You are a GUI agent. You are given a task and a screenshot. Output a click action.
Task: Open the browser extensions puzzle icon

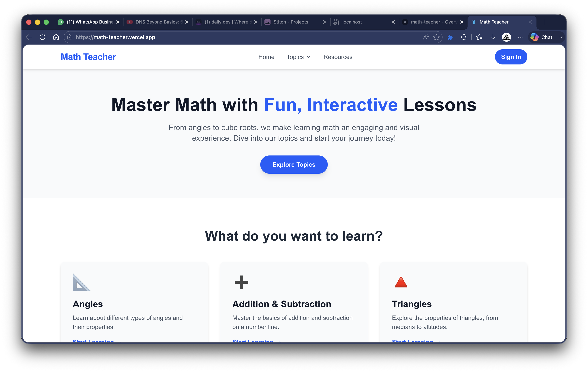[x=464, y=37]
